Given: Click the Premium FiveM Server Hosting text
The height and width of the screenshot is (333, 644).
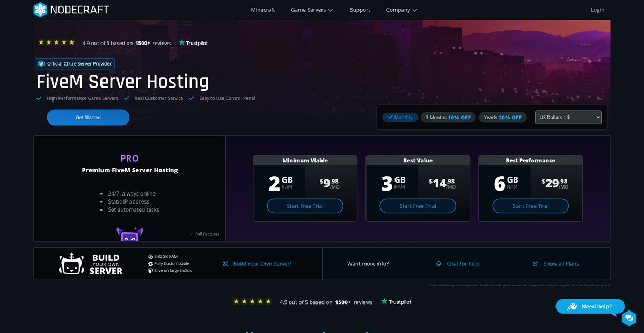Looking at the screenshot, I should pyautogui.click(x=129, y=170).
